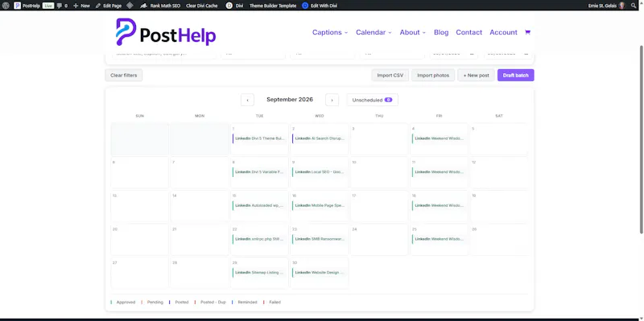
Task: Select the empty day 24 cell
Action: (x=379, y=240)
